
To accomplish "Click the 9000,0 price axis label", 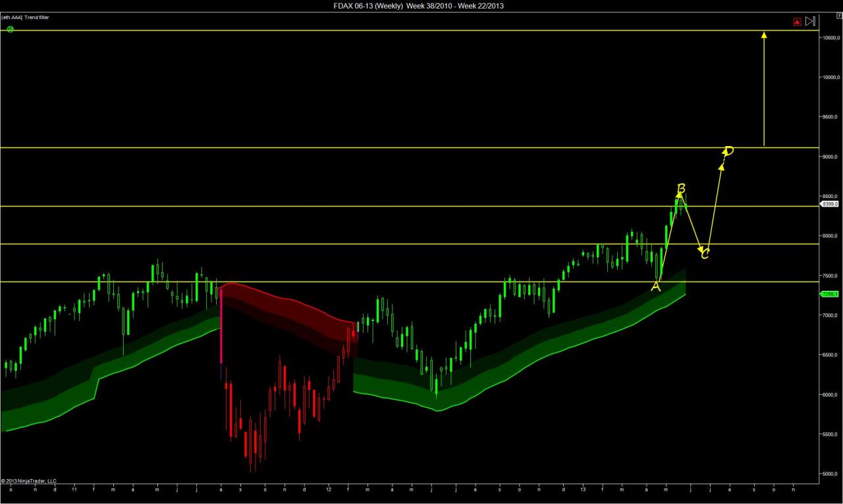I will coord(829,157).
